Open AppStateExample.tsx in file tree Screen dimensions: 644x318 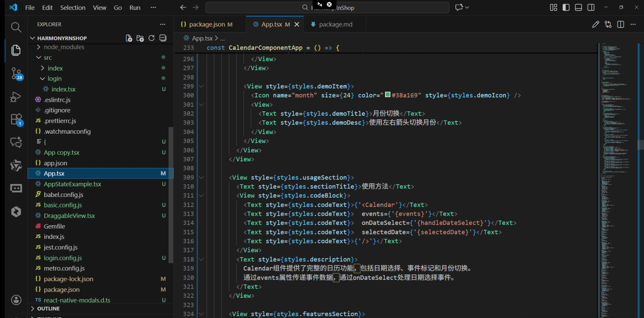[72, 184]
